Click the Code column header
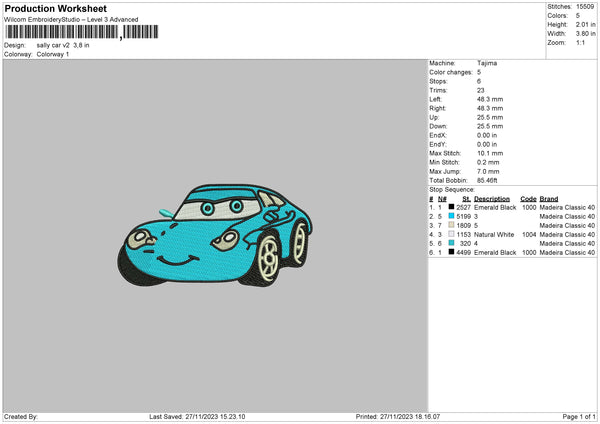Screen dimensions: 600x424 tap(528, 198)
